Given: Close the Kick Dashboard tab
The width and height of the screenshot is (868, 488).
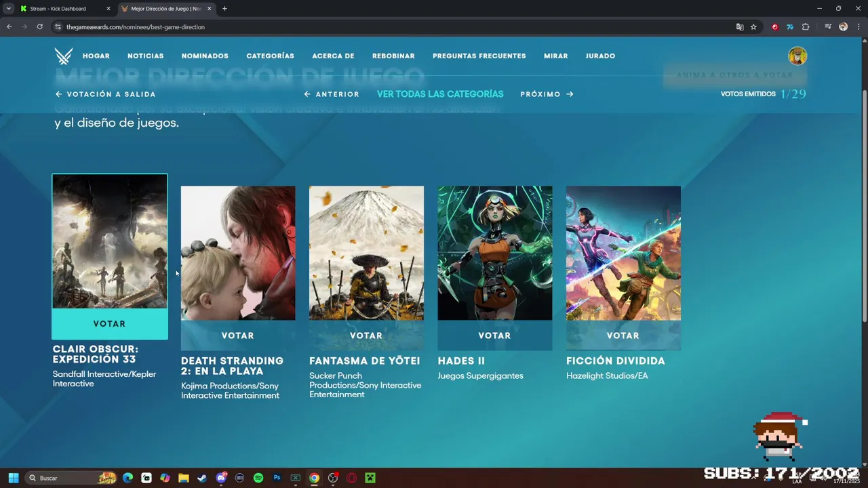Looking at the screenshot, I should coord(108,9).
